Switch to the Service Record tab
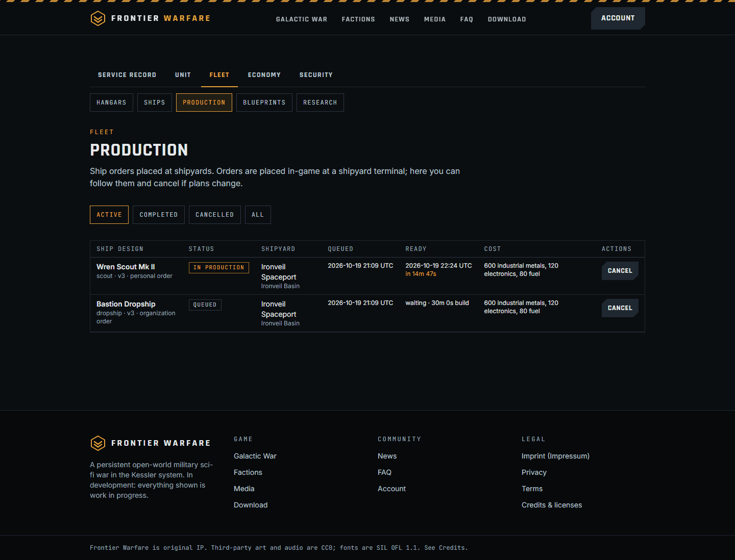735x560 pixels. 127,75
